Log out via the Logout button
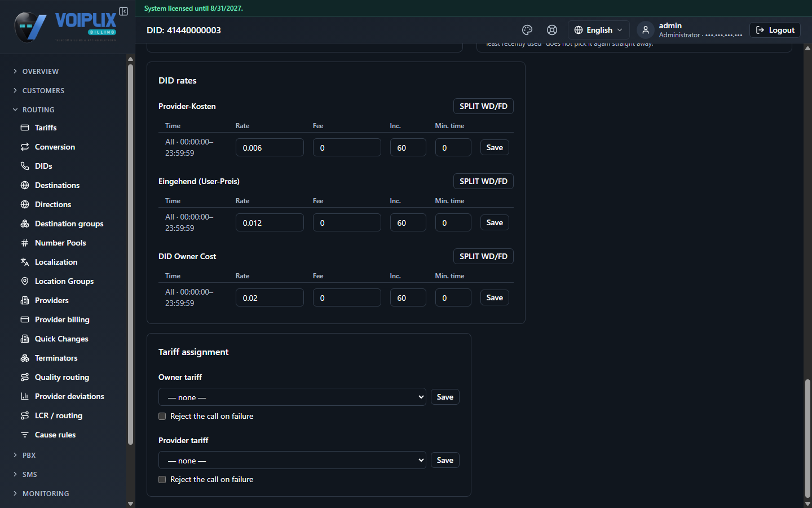Screen dimensions: 812x508 click(775, 30)
